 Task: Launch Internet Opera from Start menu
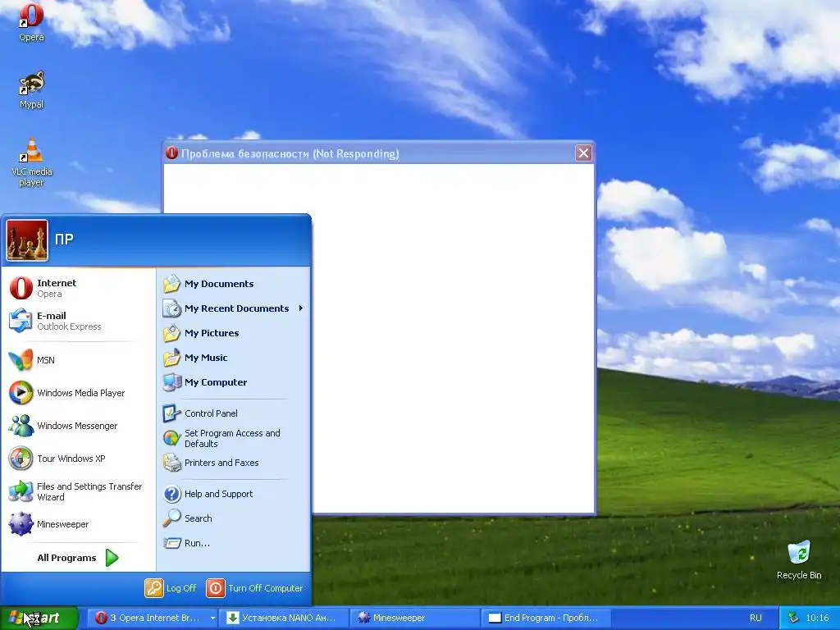80,288
